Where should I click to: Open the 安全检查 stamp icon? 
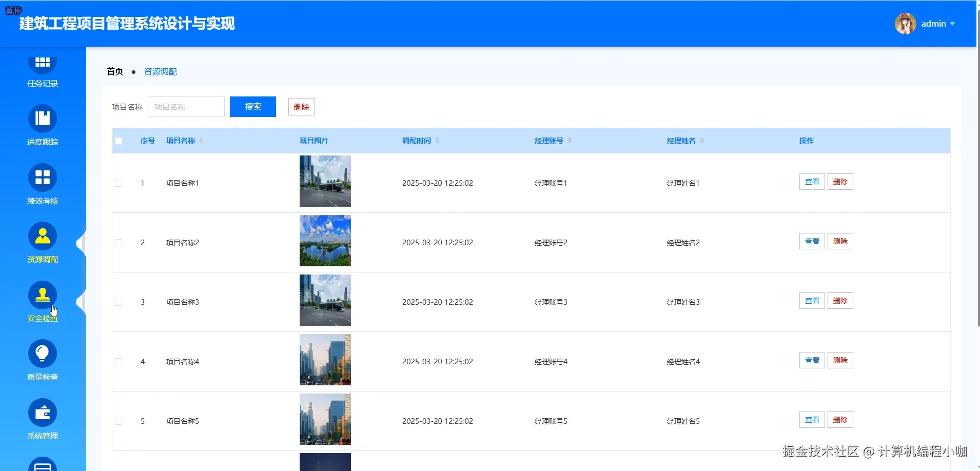point(43,295)
